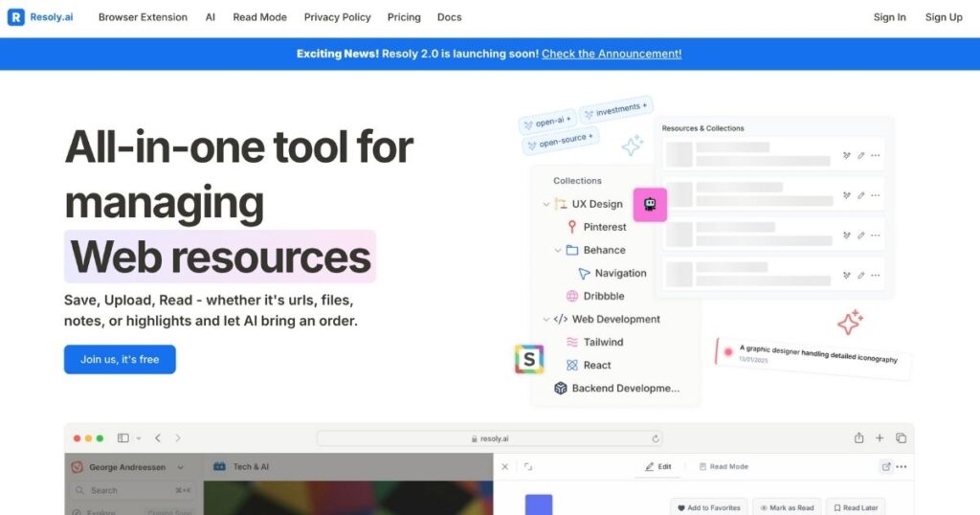Open the Pricing menu item
The image size is (980, 515).
pos(404,17)
